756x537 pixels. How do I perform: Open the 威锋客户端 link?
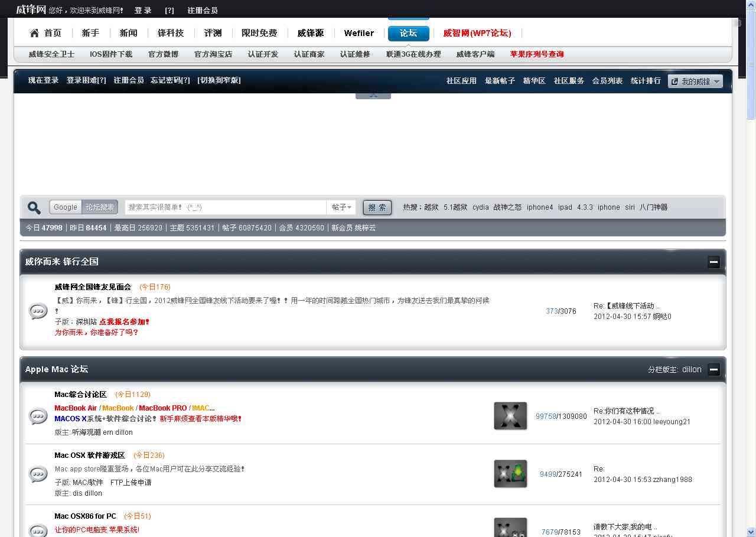[475, 54]
